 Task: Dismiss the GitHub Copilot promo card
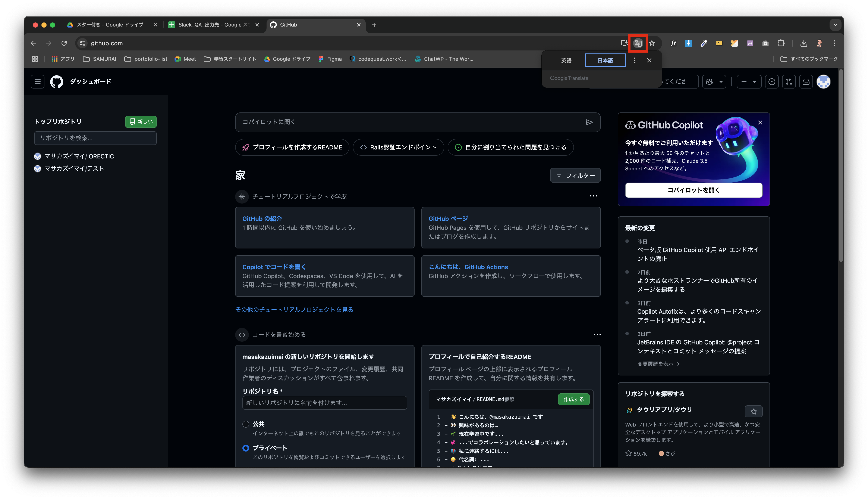click(x=760, y=122)
